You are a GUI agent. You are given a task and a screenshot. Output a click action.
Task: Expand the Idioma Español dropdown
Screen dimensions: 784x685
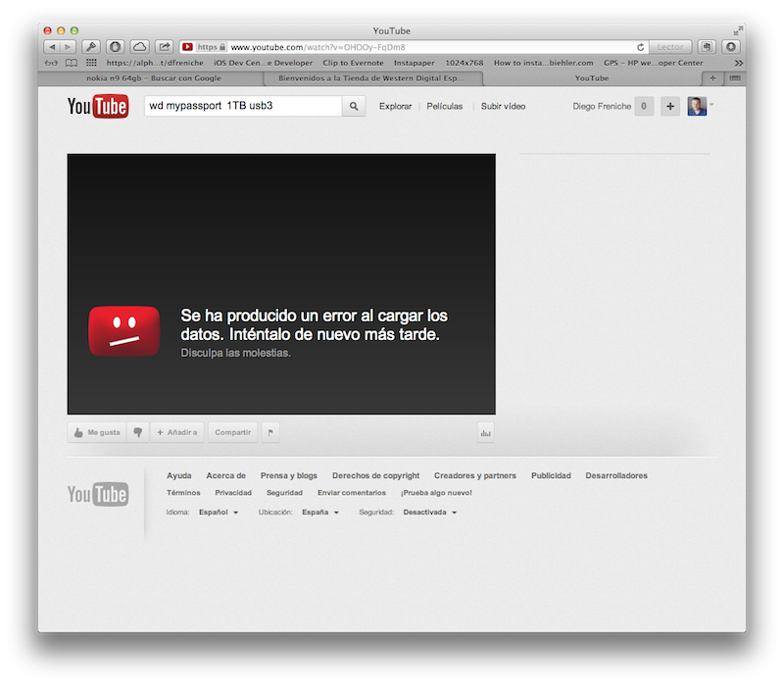coord(219,513)
